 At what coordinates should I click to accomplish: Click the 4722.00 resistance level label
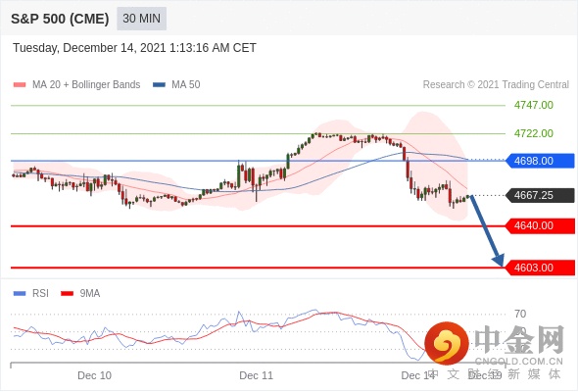533,133
